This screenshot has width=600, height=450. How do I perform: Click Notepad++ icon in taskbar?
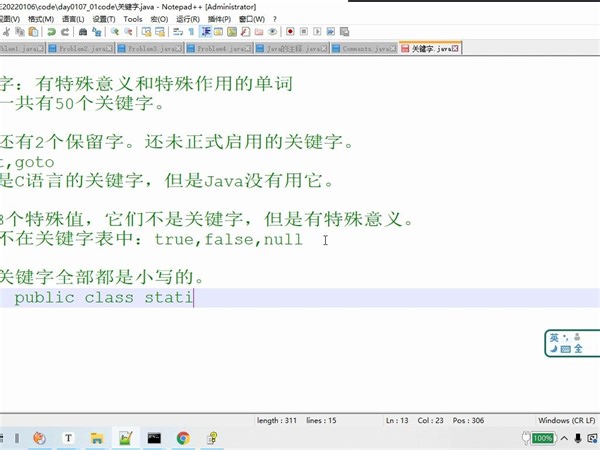(x=126, y=438)
